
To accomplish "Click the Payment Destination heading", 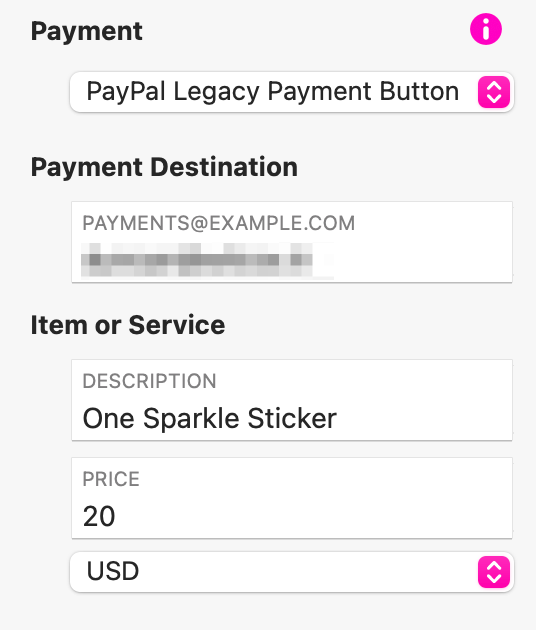I will [164, 167].
